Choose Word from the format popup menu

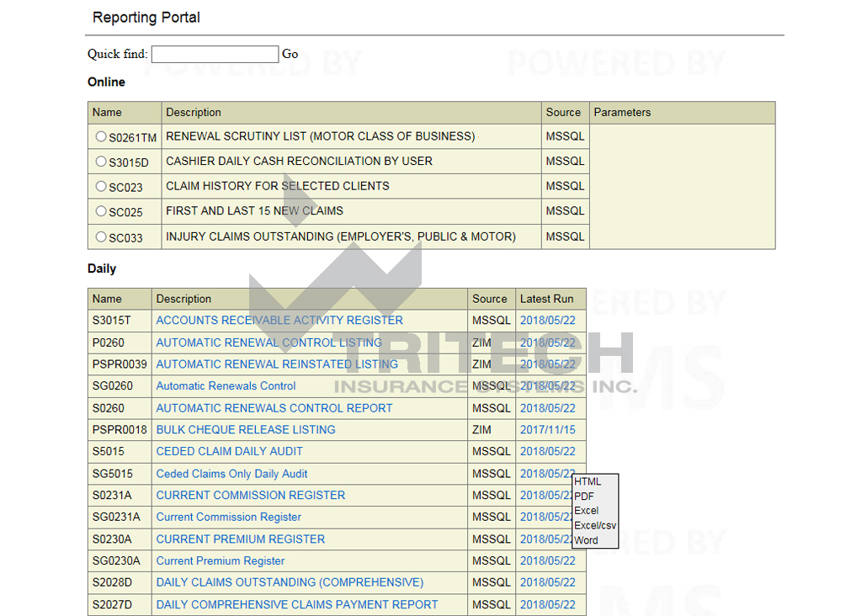tap(586, 540)
